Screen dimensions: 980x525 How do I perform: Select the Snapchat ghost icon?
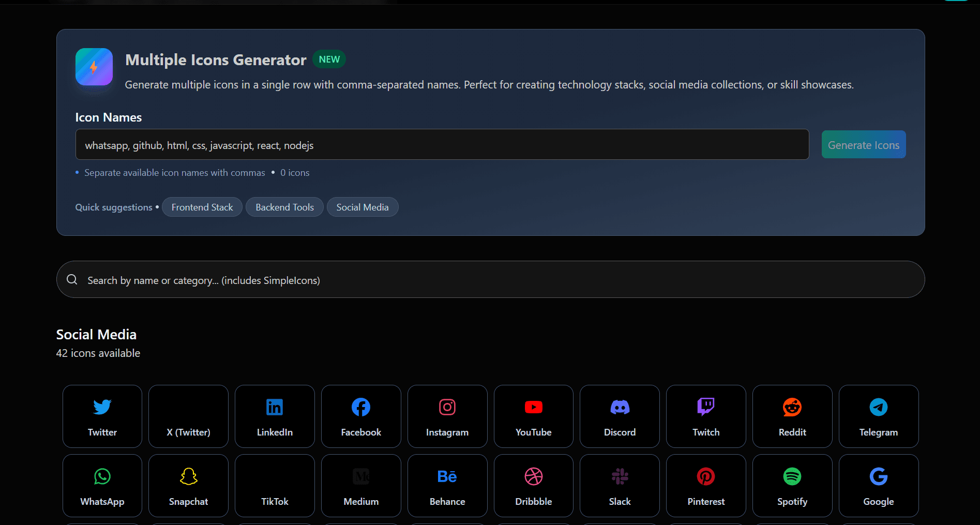point(188,476)
